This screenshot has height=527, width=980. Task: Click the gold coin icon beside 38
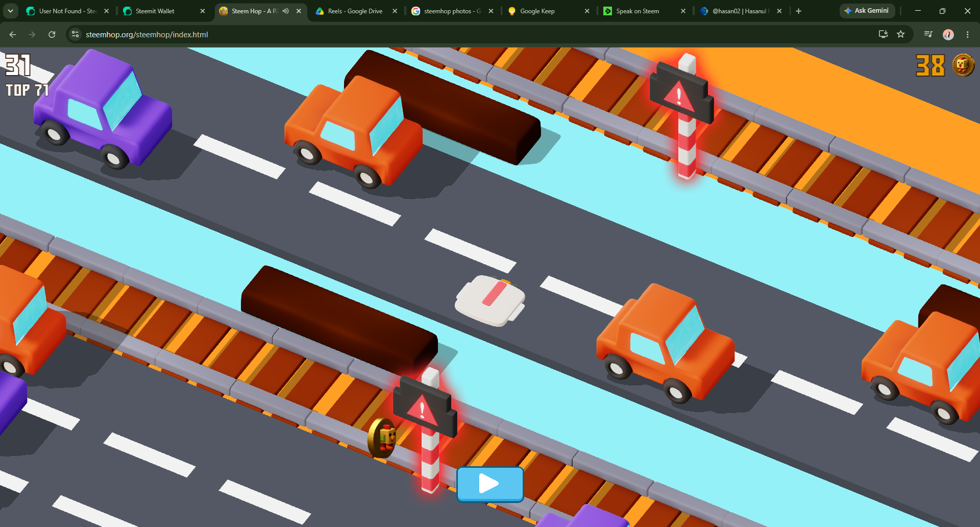coord(963,65)
